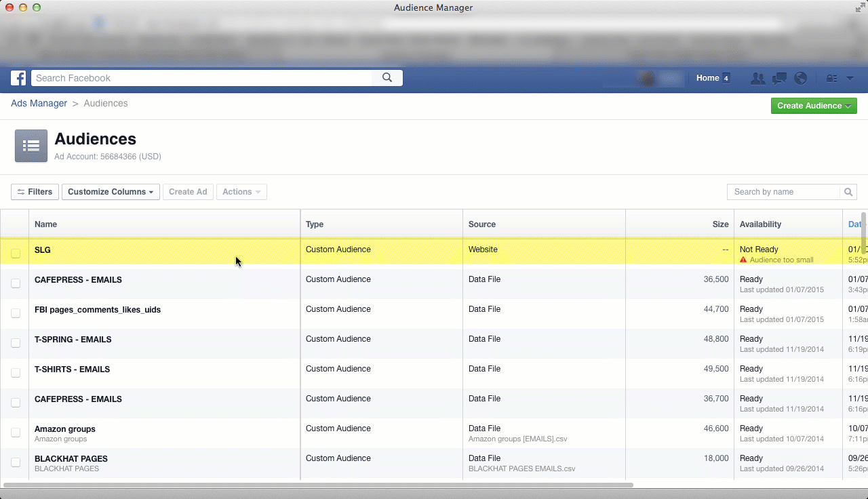The width and height of the screenshot is (868, 499).
Task: Click the horizontal scrollbar under the table
Action: 318,485
